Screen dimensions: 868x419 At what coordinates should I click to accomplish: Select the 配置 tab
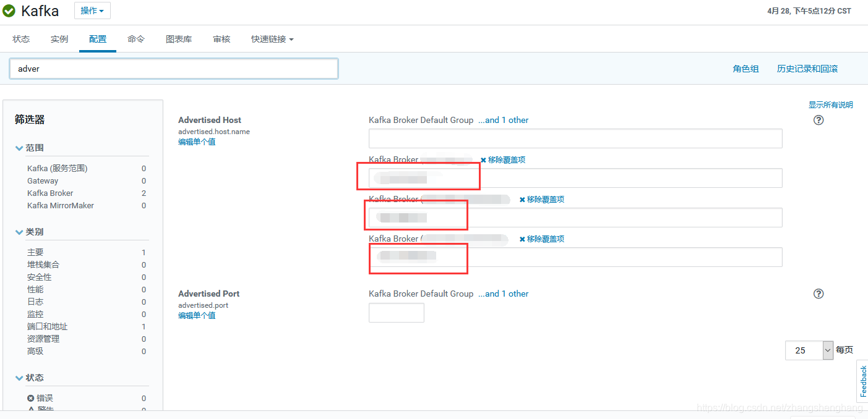tap(98, 39)
